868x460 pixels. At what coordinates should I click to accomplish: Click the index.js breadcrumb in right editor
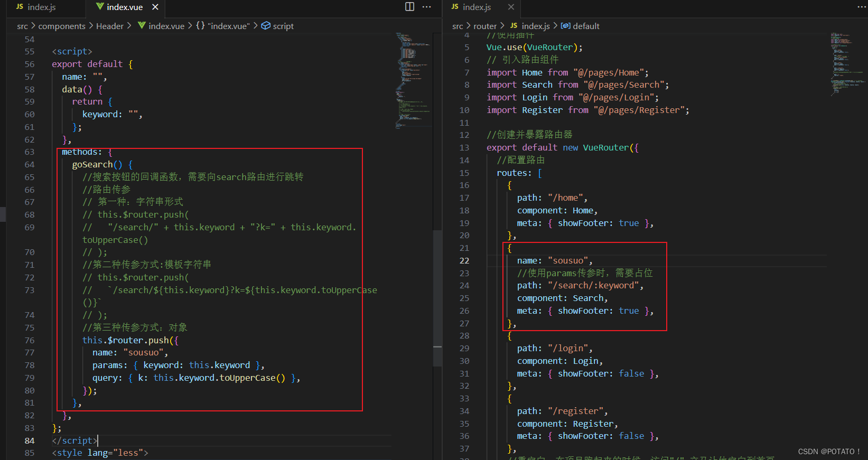tap(536, 26)
